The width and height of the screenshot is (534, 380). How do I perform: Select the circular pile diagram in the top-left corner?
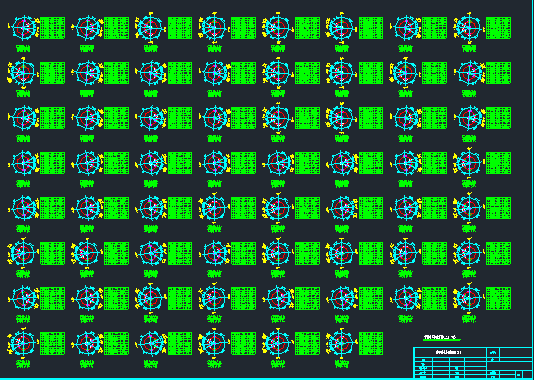pyautogui.click(x=24, y=28)
